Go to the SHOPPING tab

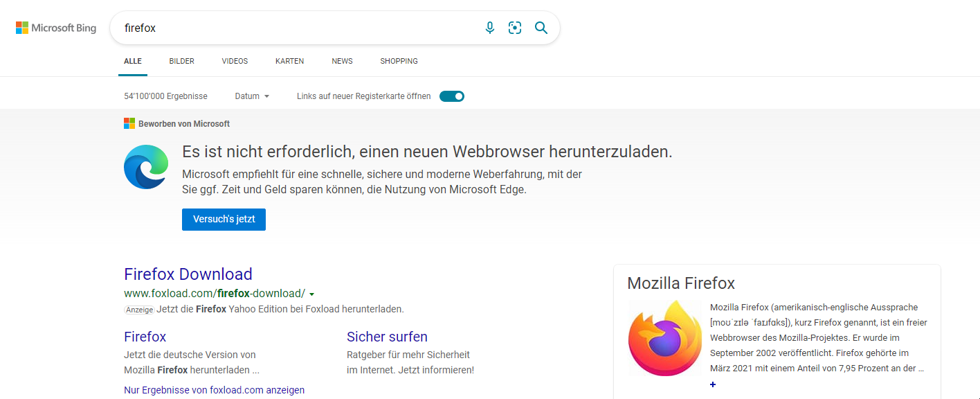click(399, 61)
